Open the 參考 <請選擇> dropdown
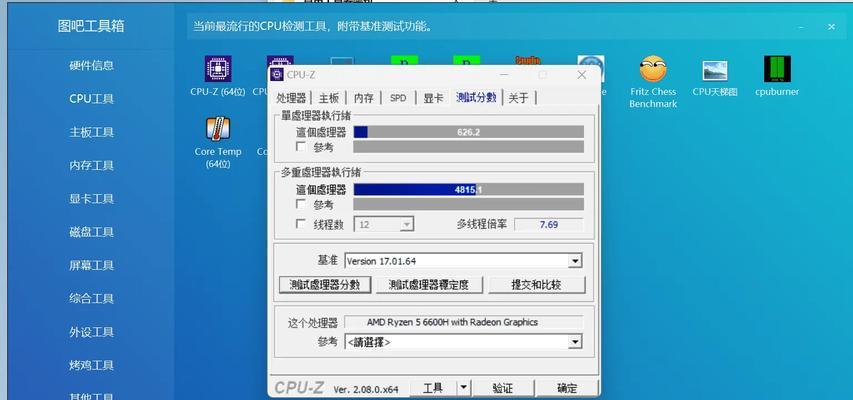Viewport: 853px width, 400px height. point(463,342)
